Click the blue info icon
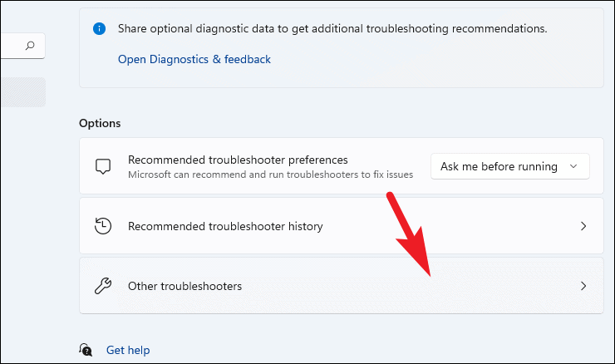Screen dimensions: 615x364 tap(101, 28)
